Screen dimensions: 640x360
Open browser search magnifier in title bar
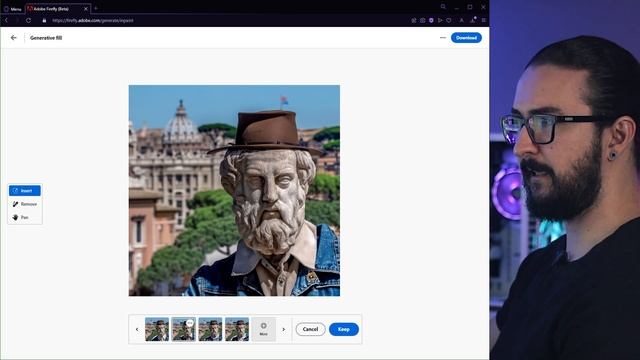click(x=443, y=7)
